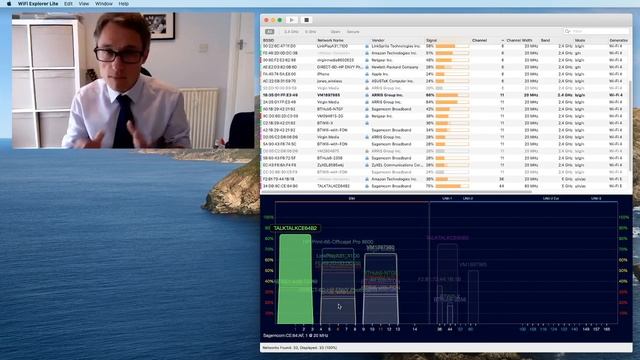Sort by the Mode column header
The width and height of the screenshot is (640, 360).
[580, 40]
